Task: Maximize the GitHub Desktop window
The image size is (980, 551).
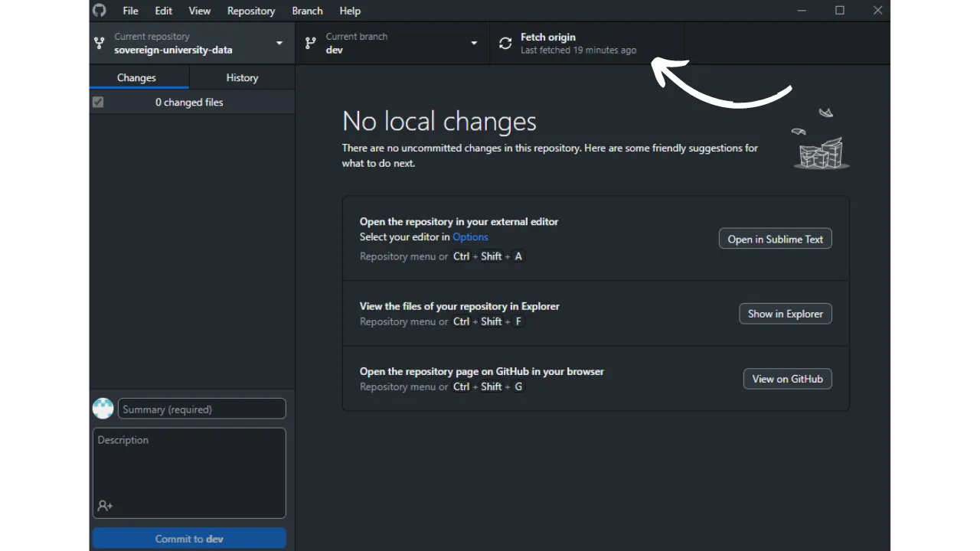Action: click(x=840, y=11)
